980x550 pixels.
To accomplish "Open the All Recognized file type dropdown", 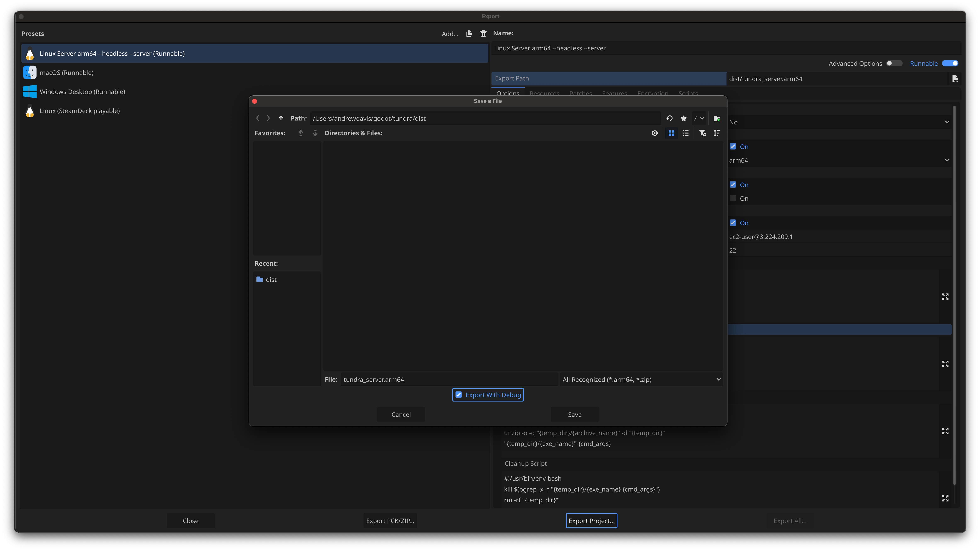I will [641, 380].
